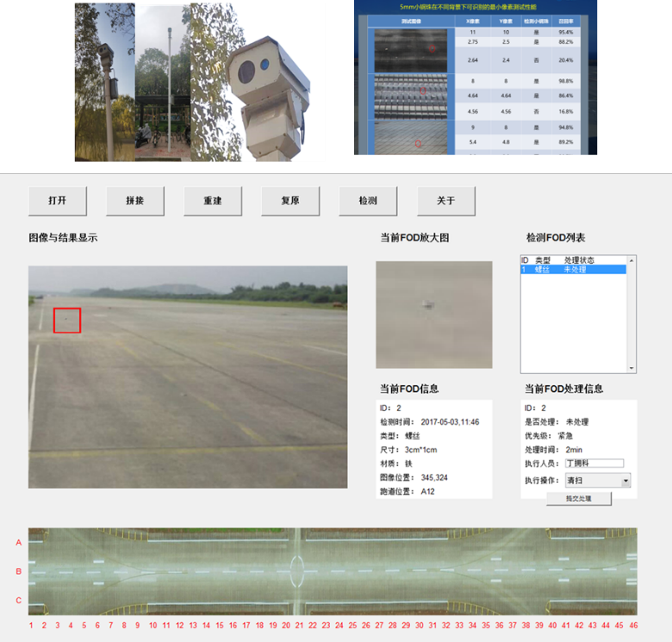Start detection with the 检测 button

[368, 201]
